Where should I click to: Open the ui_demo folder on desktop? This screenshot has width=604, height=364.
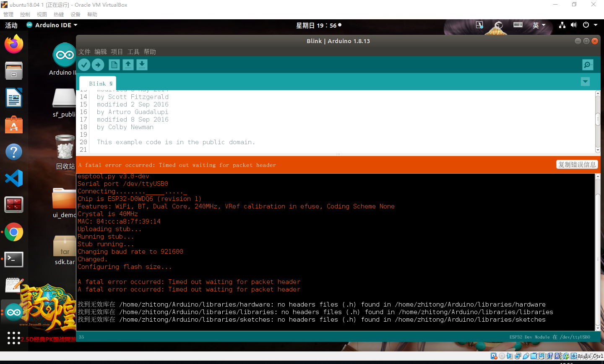pos(64,203)
